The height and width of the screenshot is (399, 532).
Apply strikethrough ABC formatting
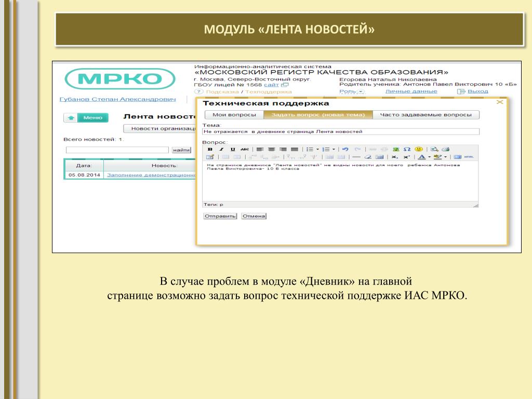[245, 149]
